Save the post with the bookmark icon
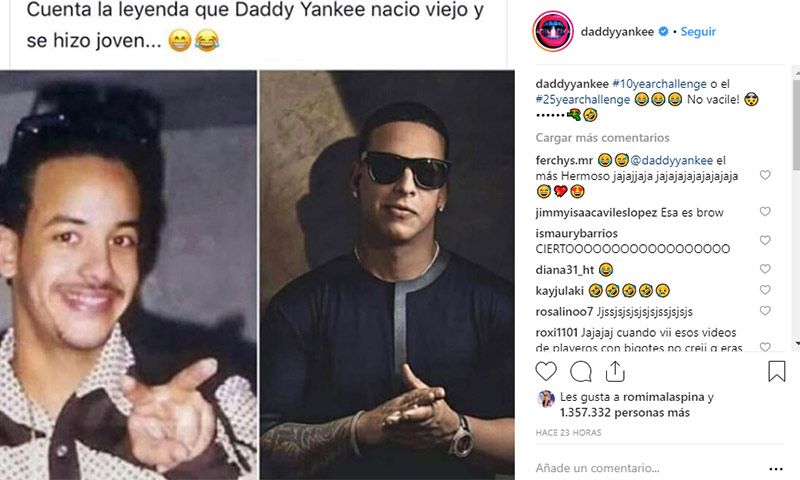 click(777, 371)
